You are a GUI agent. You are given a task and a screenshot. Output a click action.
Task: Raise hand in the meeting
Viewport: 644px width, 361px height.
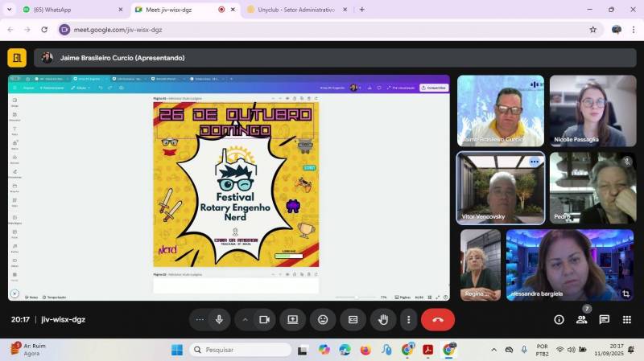(x=383, y=319)
